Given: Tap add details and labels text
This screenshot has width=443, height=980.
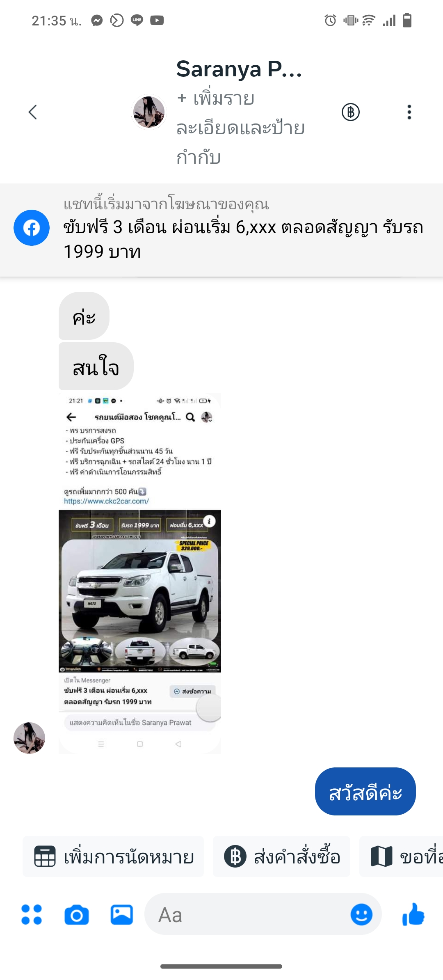Looking at the screenshot, I should [240, 128].
